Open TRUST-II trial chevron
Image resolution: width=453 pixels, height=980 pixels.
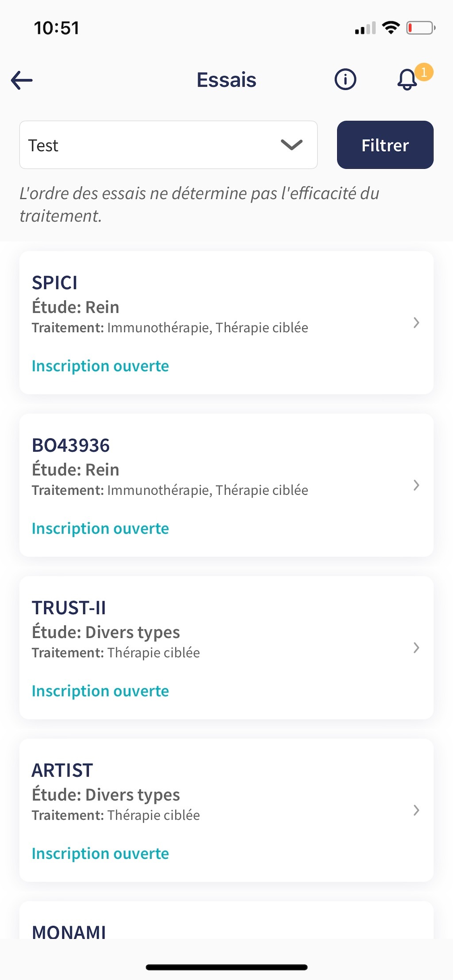coord(416,648)
